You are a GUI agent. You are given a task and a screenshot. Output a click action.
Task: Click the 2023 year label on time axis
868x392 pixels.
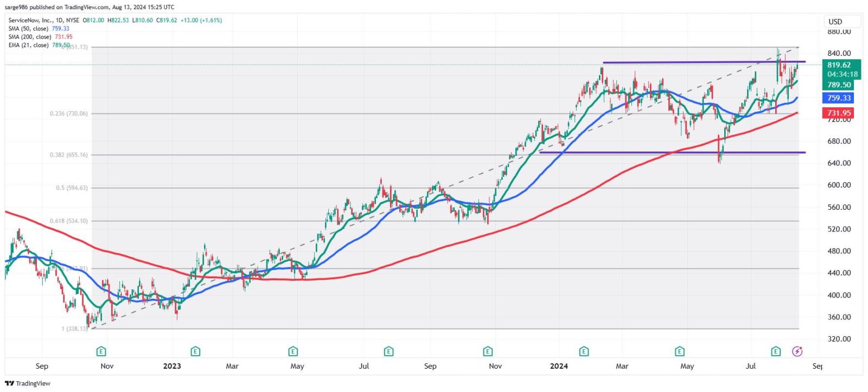click(x=172, y=366)
